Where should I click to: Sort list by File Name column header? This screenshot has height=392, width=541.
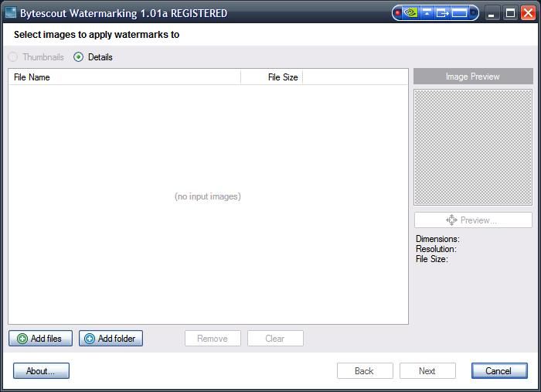coord(124,77)
